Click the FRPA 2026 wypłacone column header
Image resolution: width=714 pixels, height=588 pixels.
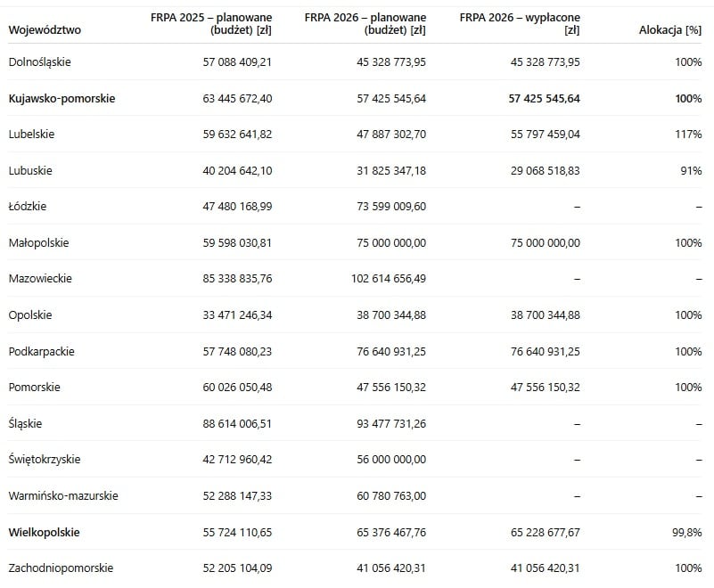(x=520, y=24)
